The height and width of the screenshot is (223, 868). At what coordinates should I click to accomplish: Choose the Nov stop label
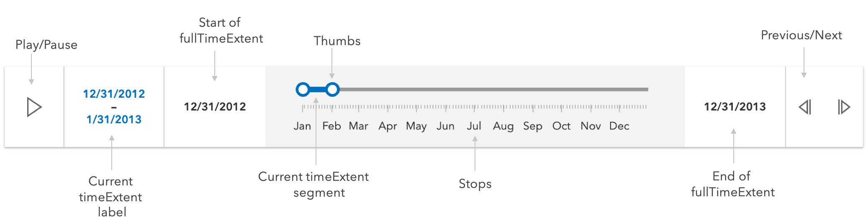(591, 126)
